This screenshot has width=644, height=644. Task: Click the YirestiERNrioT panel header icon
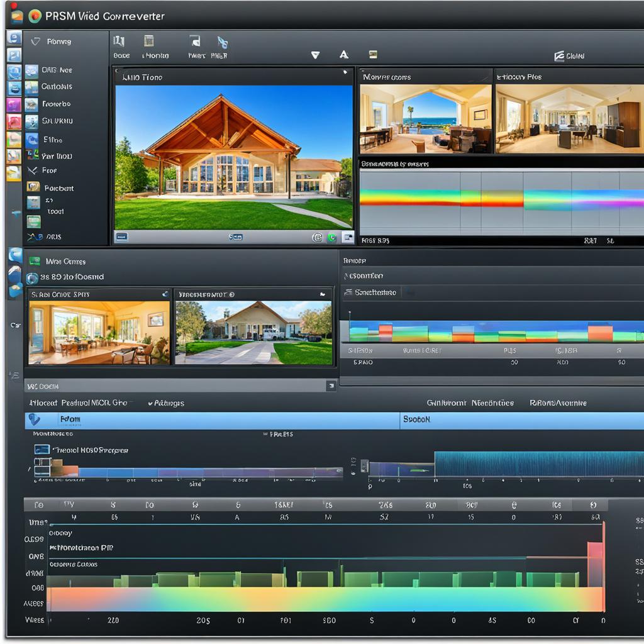pyautogui.click(x=323, y=294)
